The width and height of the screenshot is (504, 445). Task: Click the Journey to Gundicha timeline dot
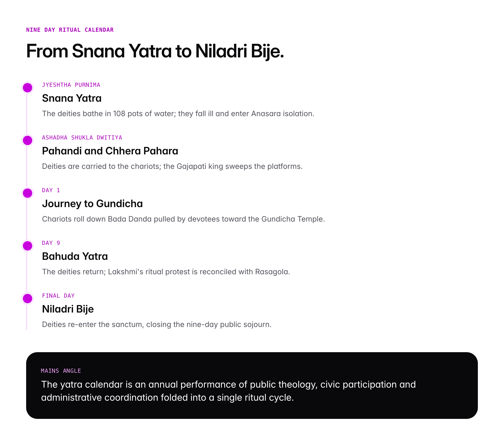pos(28,193)
